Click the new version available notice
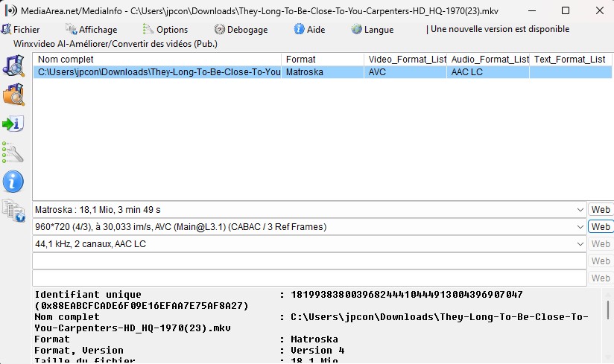Viewport: 614px width, 364px height. pos(498,30)
